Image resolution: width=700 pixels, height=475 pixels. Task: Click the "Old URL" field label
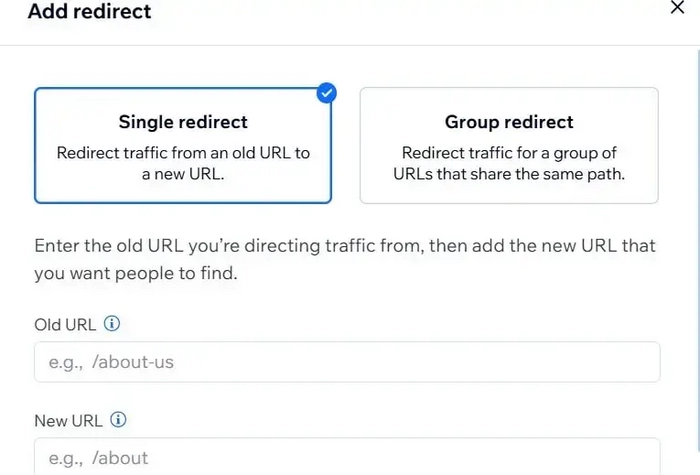(x=65, y=324)
